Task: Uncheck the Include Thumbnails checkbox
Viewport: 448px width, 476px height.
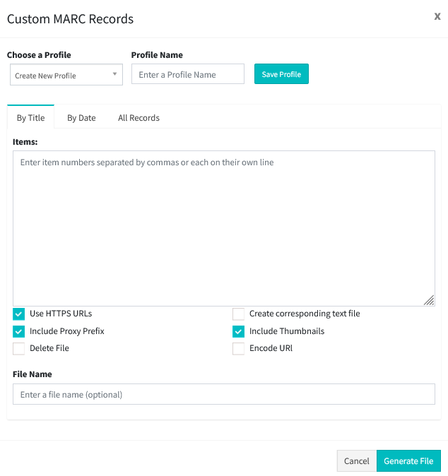Action: pyautogui.click(x=238, y=331)
